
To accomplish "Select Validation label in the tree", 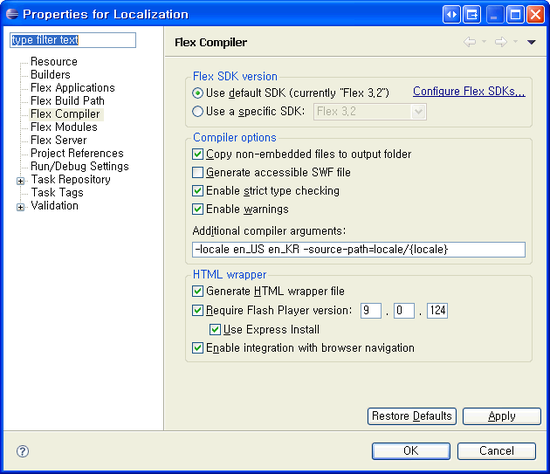I will pos(54,205).
